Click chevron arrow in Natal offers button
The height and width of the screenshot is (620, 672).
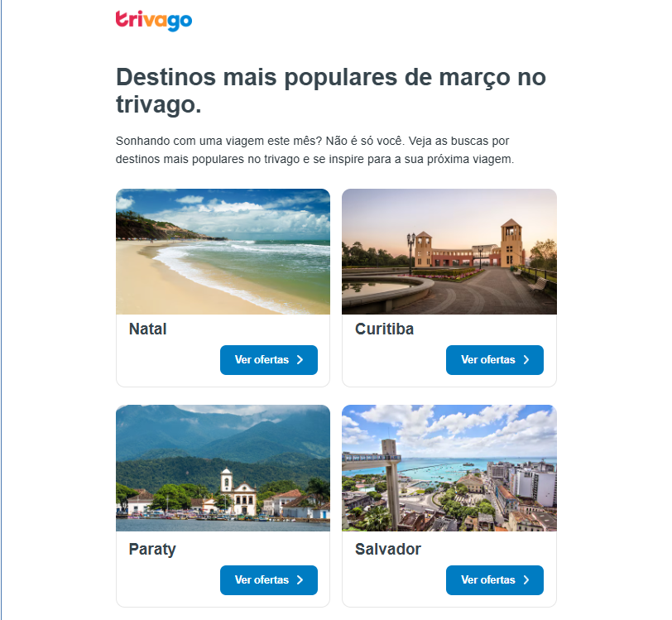(x=300, y=360)
